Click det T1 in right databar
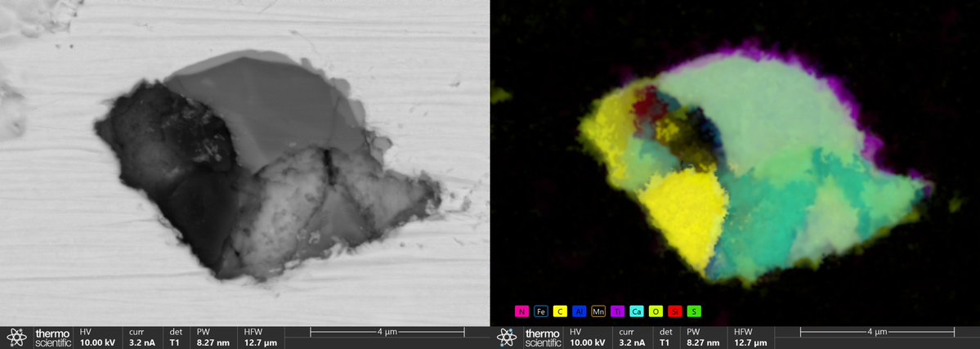The image size is (980, 349). (x=666, y=338)
